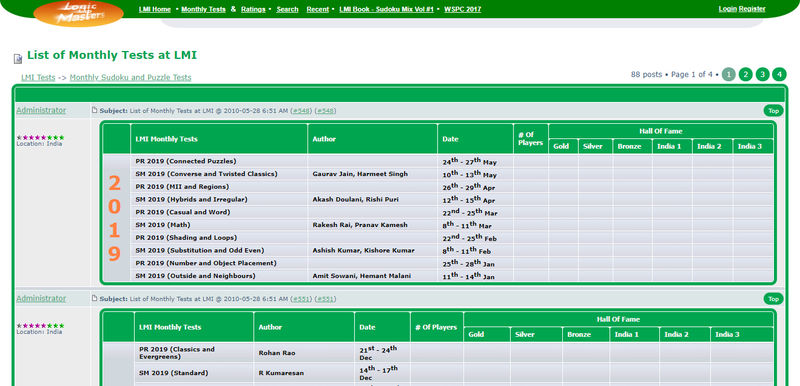Click the page title List of Monthly Tests at LMI
Image resolution: width=800 pixels, height=386 pixels.
pos(112,55)
